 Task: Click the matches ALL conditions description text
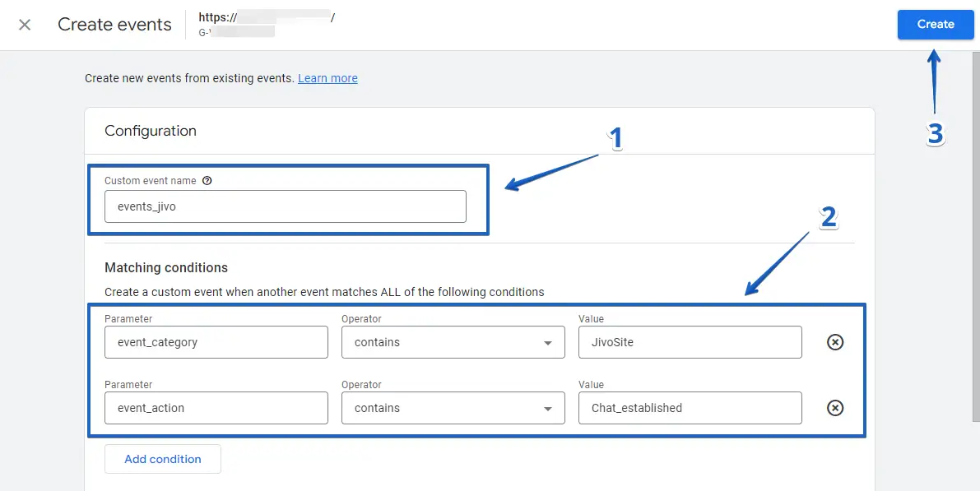coord(324,292)
